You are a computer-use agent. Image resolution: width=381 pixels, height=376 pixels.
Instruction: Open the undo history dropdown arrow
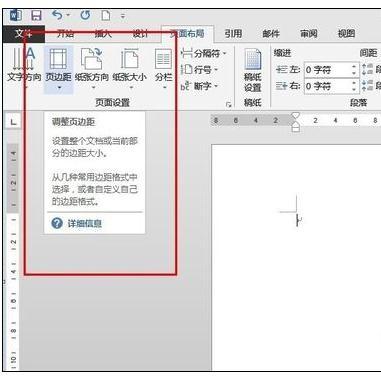pyautogui.click(x=68, y=15)
